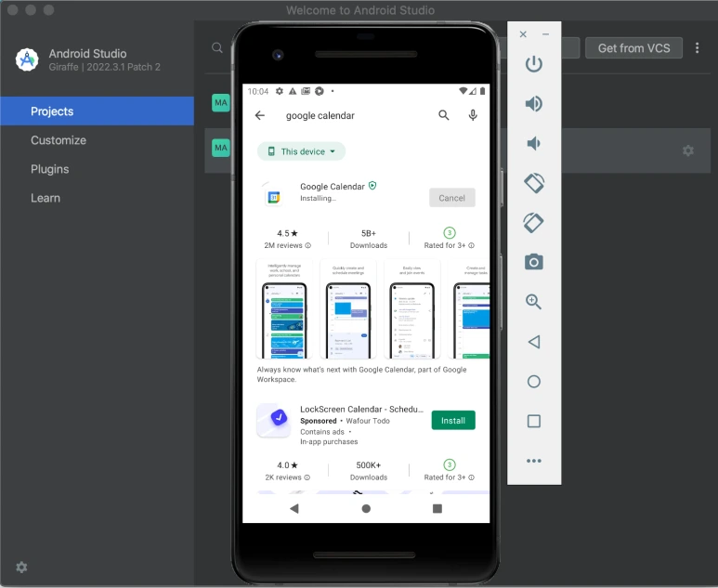Tap the Installing... status text
This screenshot has height=588, width=718.
click(318, 198)
